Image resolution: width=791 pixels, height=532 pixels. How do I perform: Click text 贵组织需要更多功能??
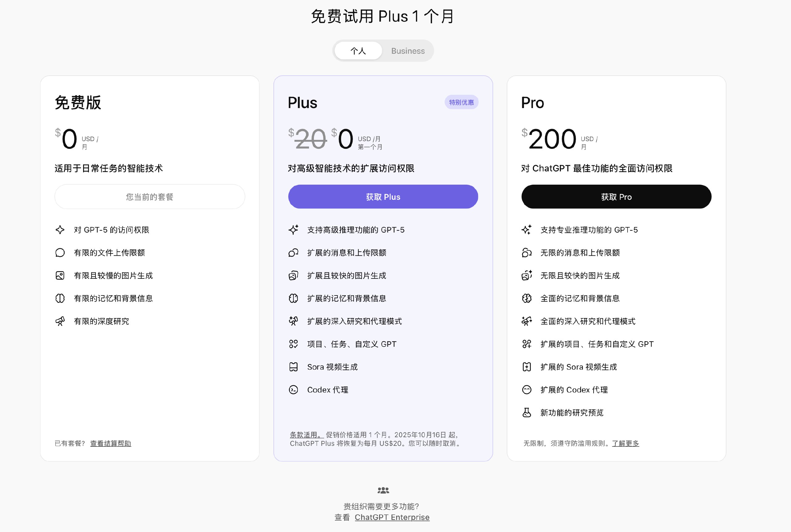[382, 507]
